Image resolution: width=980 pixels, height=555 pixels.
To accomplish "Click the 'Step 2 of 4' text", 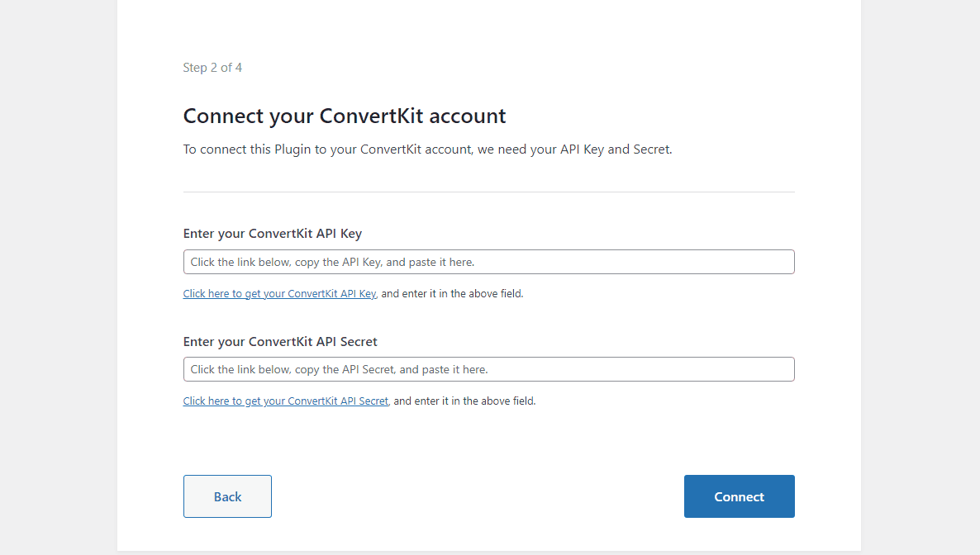I will 212,68.
